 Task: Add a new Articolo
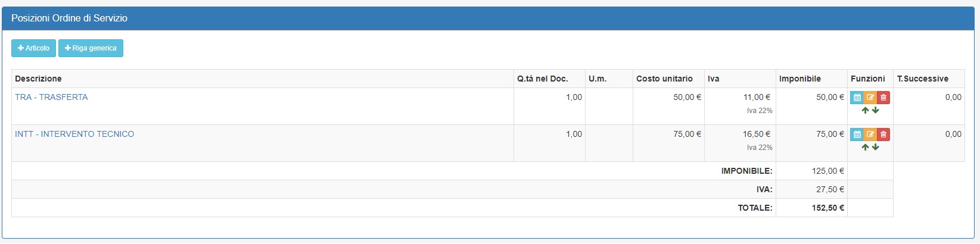pos(33,48)
